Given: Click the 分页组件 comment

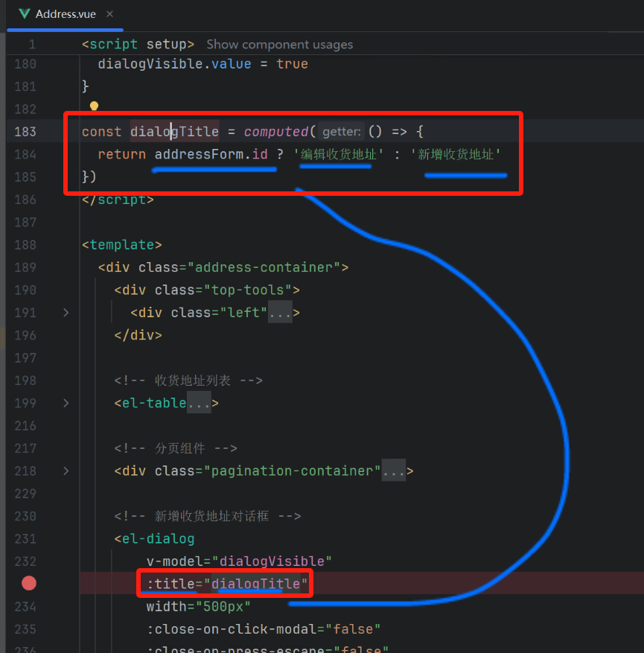Looking at the screenshot, I should (176, 448).
